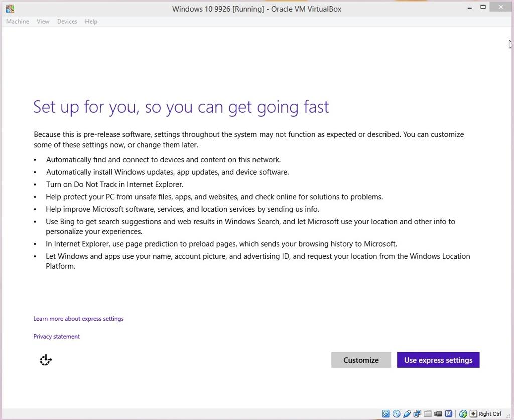The width and height of the screenshot is (514, 420).
Task: Choose Use express settings
Action: (x=438, y=360)
